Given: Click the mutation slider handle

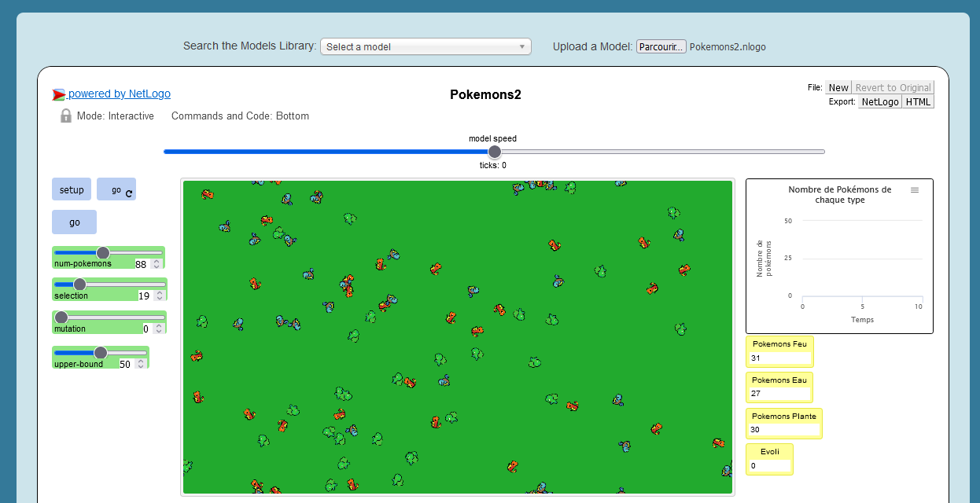Looking at the screenshot, I should click(x=61, y=318).
